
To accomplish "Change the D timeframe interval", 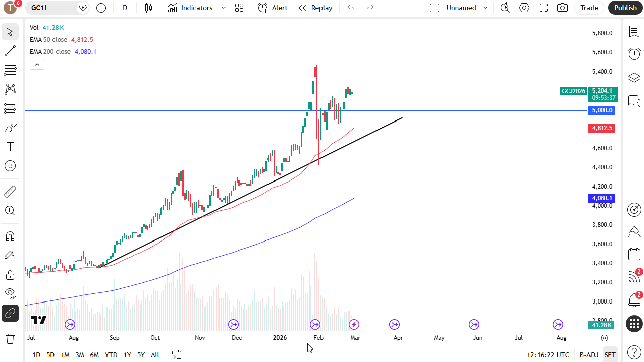I will (x=125, y=8).
